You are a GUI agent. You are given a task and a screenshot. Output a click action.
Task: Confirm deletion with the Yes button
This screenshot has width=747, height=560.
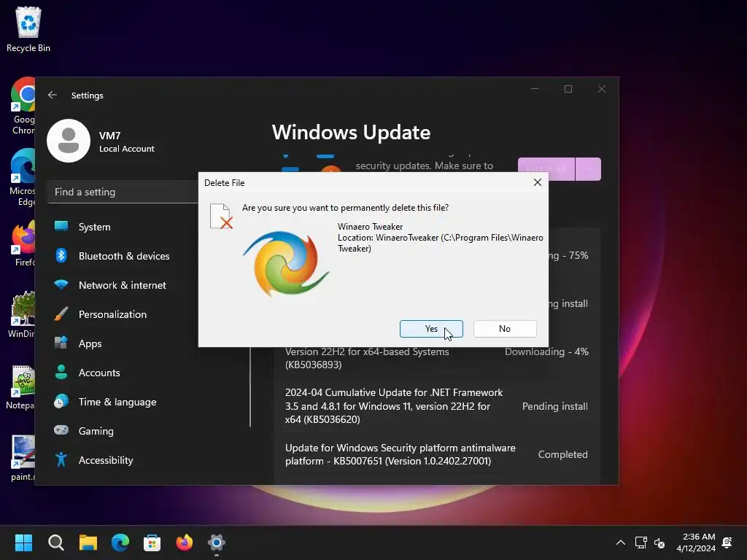pyautogui.click(x=431, y=329)
